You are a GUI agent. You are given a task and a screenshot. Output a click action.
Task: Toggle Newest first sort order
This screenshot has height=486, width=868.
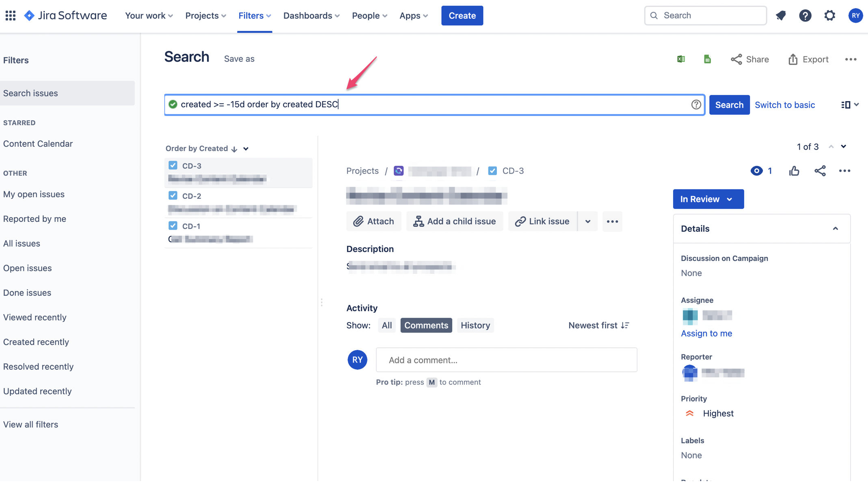(x=598, y=325)
